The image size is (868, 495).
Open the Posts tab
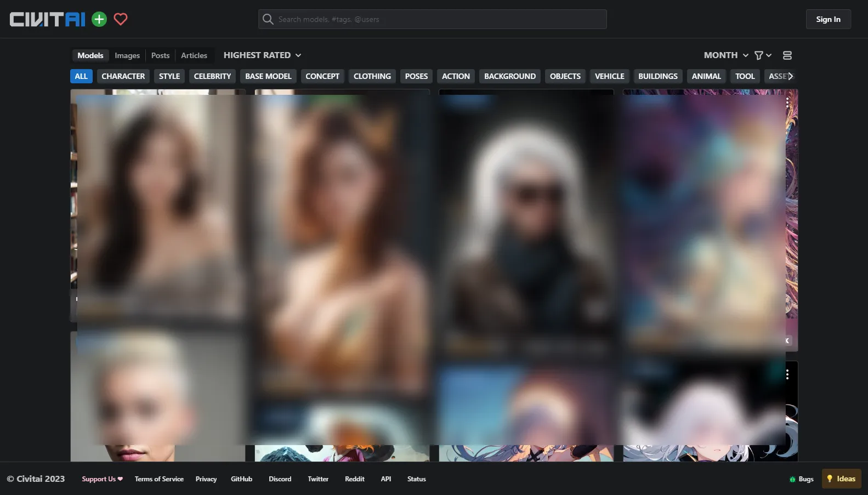(160, 56)
